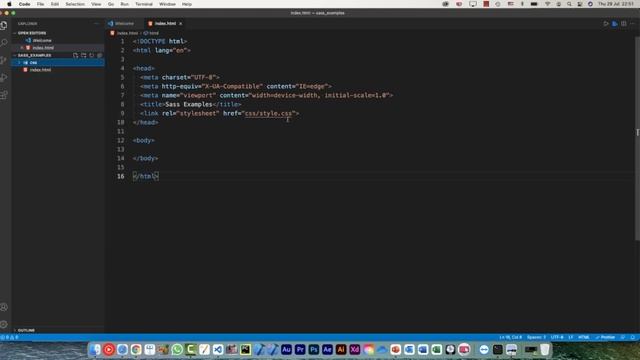Click the line and column indicator in status bar
Image resolution: width=640 pixels, height=360 pixels.
coord(510,337)
